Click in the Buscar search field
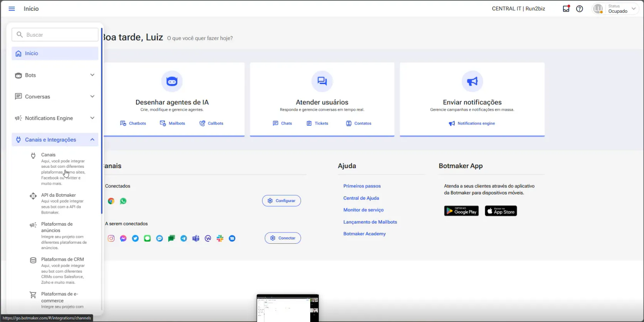The width and height of the screenshot is (644, 322). pyautogui.click(x=55, y=35)
